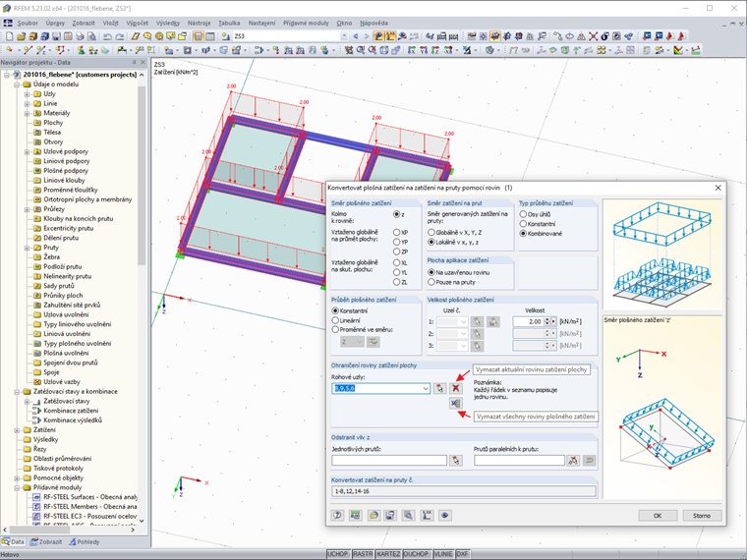Toggle KARTEZ in status bar
Screen dimensions: 747x560
(x=388, y=554)
